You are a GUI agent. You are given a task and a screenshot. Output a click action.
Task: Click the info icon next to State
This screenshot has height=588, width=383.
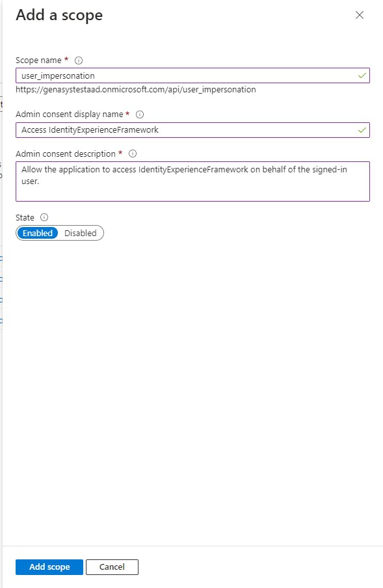pos(44,217)
